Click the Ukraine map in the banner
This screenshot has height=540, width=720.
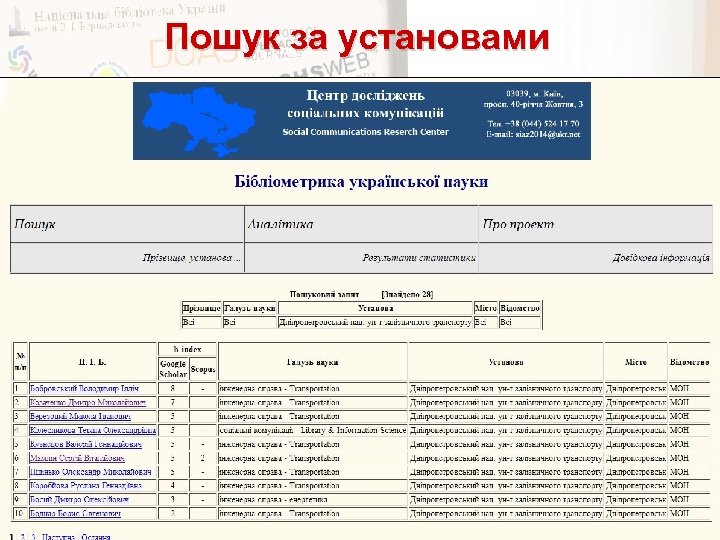[x=198, y=121]
